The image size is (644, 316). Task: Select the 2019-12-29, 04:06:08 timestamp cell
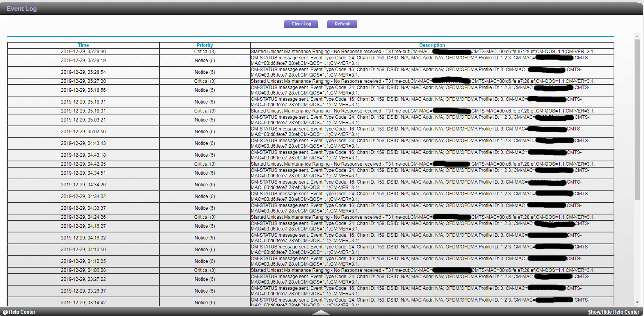point(83,270)
